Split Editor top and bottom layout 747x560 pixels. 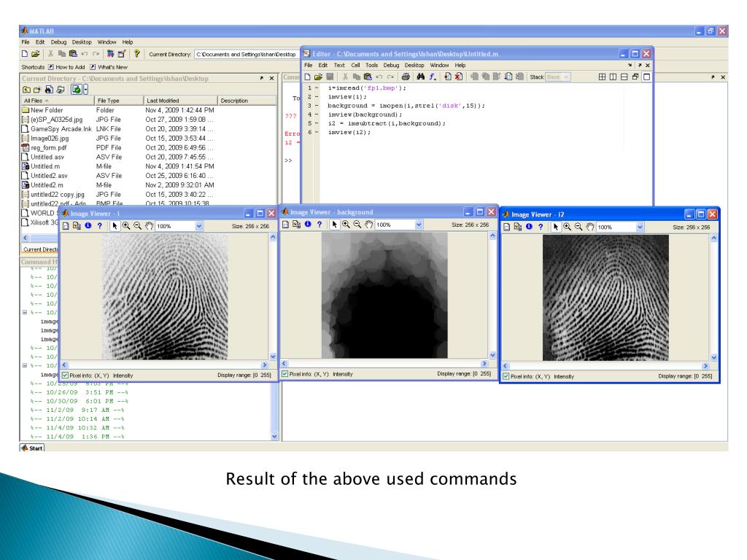pyautogui.click(x=624, y=77)
